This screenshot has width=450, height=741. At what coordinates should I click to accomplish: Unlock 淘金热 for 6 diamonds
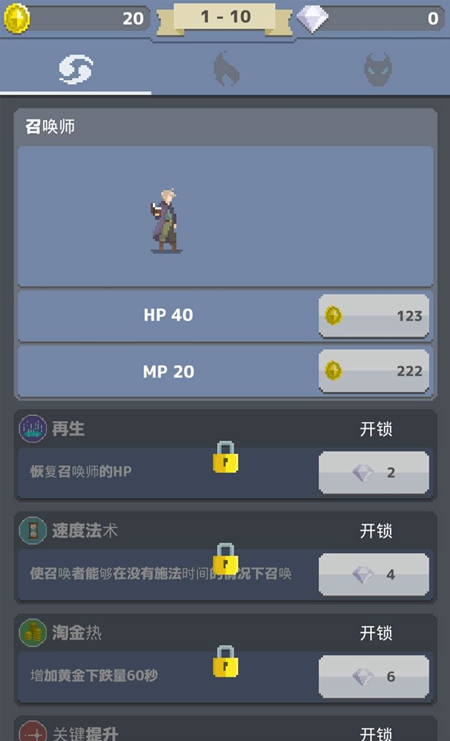373,676
